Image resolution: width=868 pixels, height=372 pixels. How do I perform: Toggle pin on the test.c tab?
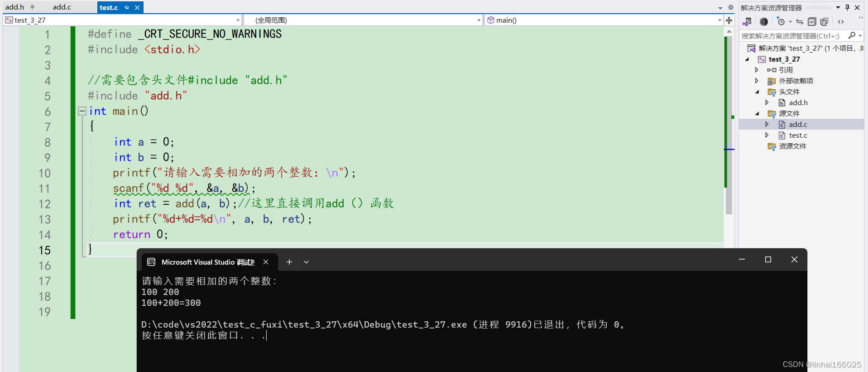coord(126,7)
